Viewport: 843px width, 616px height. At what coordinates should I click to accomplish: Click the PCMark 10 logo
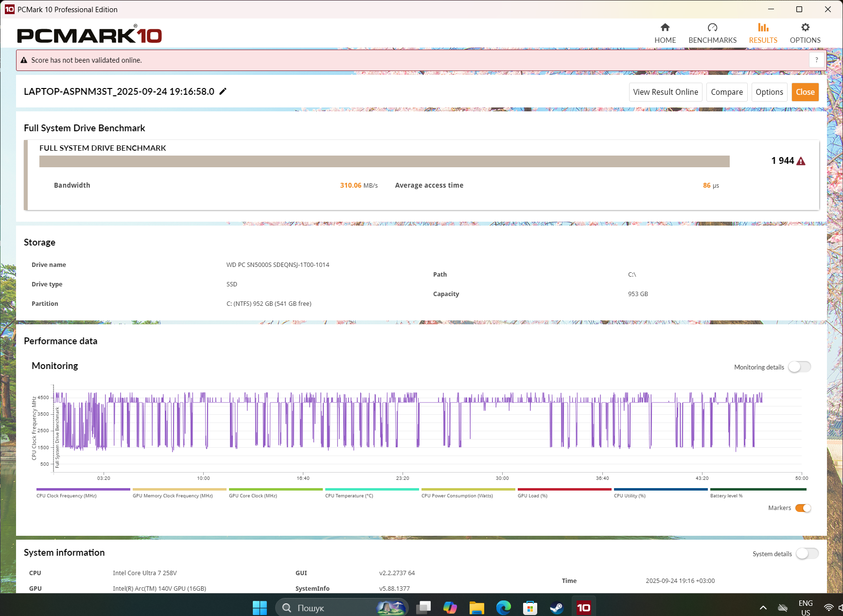tap(89, 35)
